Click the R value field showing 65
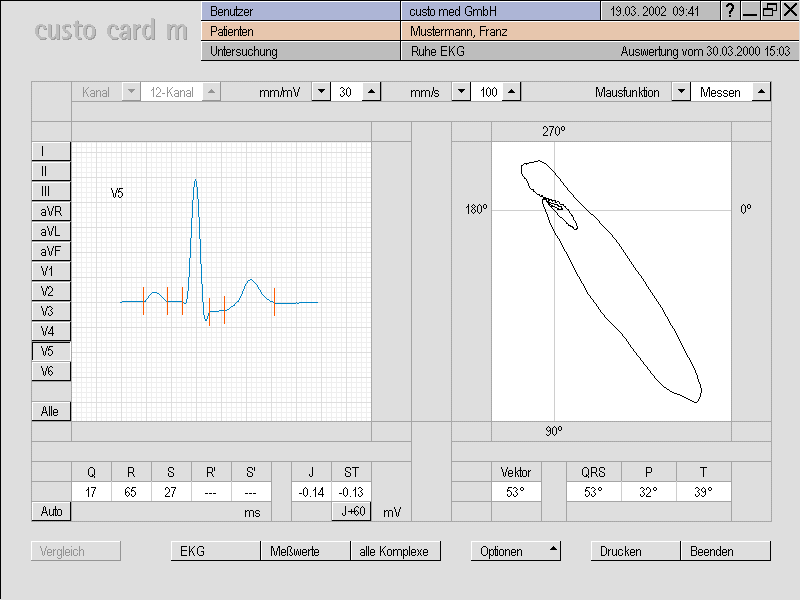 click(x=131, y=491)
